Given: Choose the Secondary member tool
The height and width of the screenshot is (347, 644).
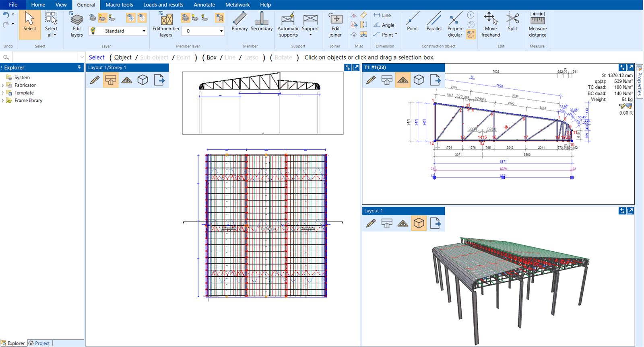Looking at the screenshot, I should point(262,22).
